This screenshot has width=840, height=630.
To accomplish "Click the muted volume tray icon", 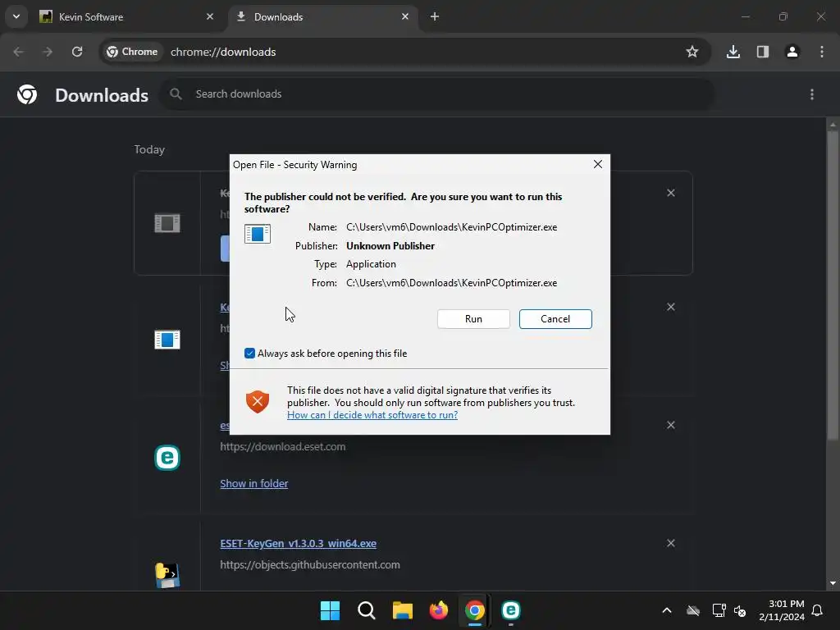I will pos(740,610).
